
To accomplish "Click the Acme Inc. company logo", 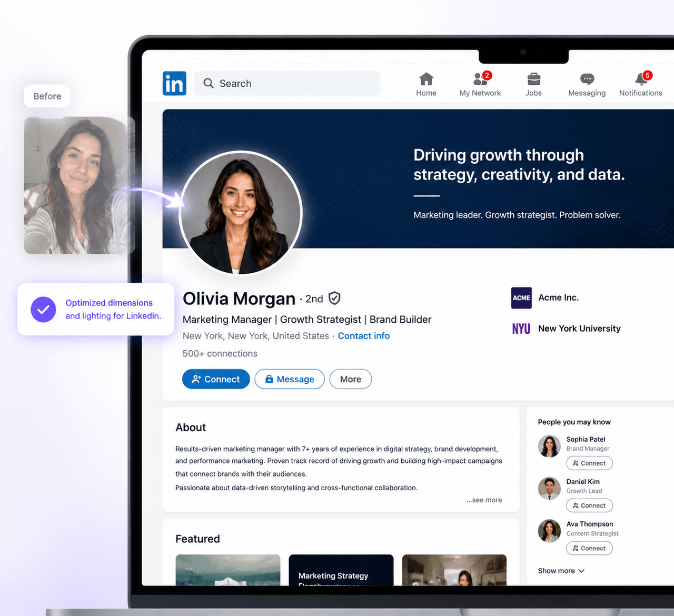I will [521, 297].
